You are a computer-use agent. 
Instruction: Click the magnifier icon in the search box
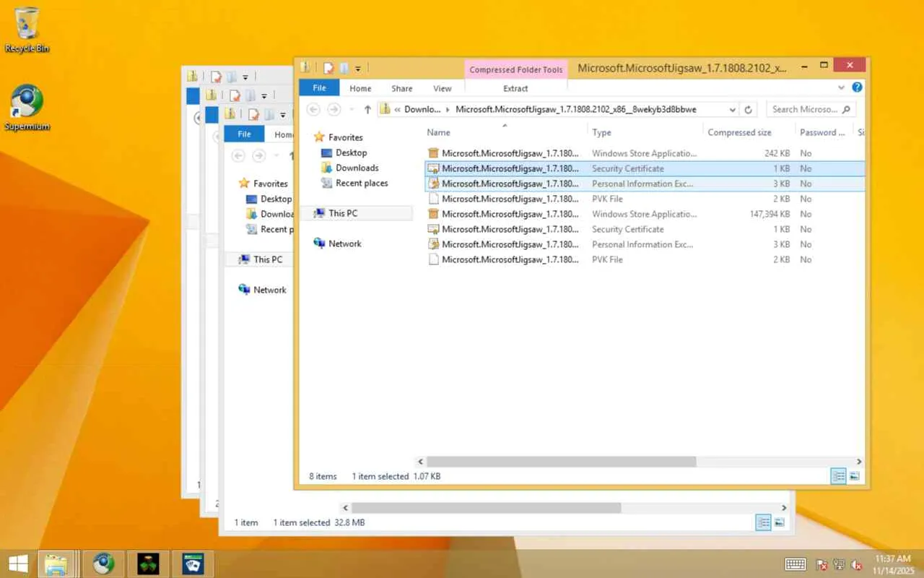[847, 110]
